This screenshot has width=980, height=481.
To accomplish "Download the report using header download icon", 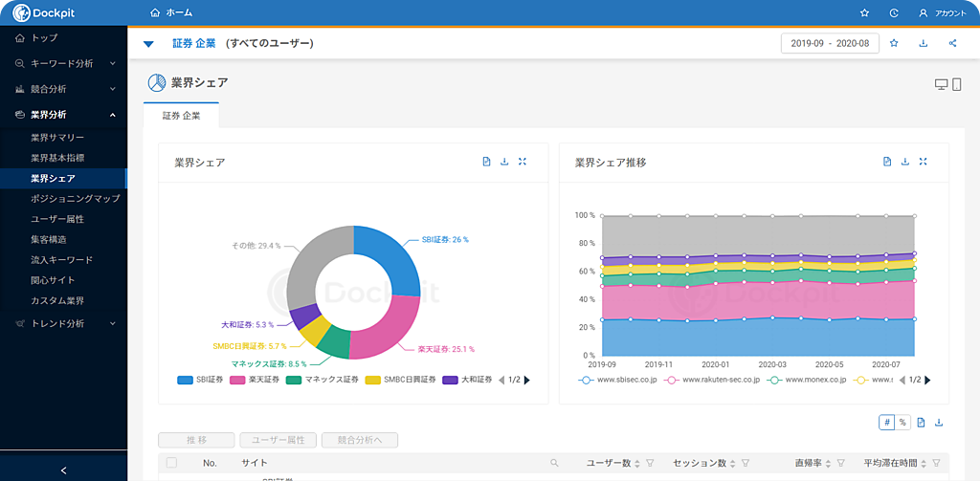I will pyautogui.click(x=923, y=43).
